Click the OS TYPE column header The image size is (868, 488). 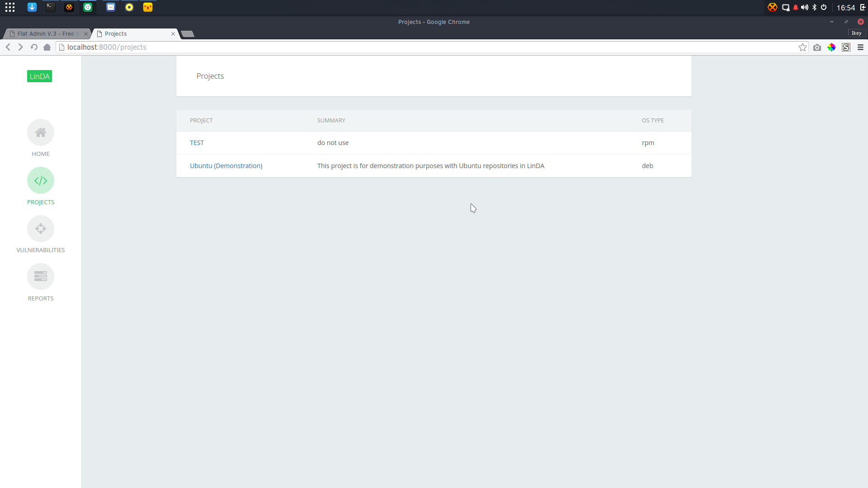click(653, 121)
